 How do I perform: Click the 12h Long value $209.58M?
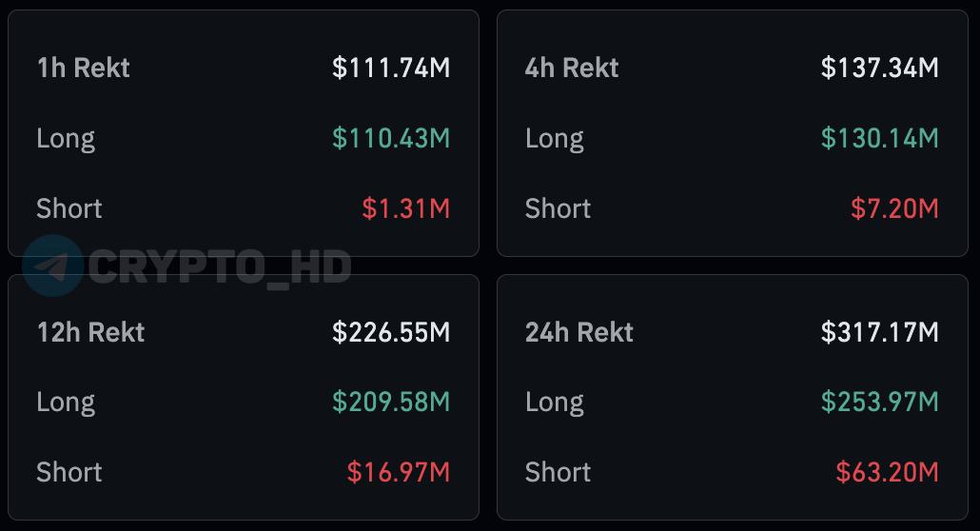pos(391,402)
